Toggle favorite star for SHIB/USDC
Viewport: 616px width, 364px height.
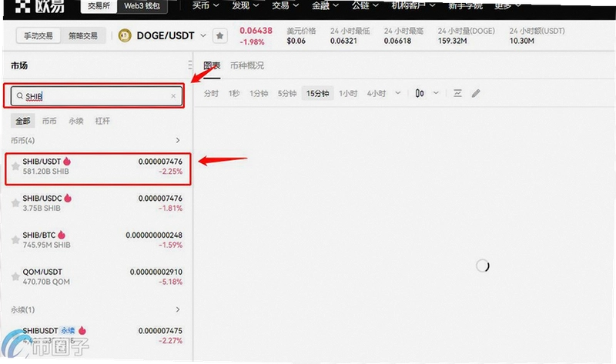tap(15, 203)
